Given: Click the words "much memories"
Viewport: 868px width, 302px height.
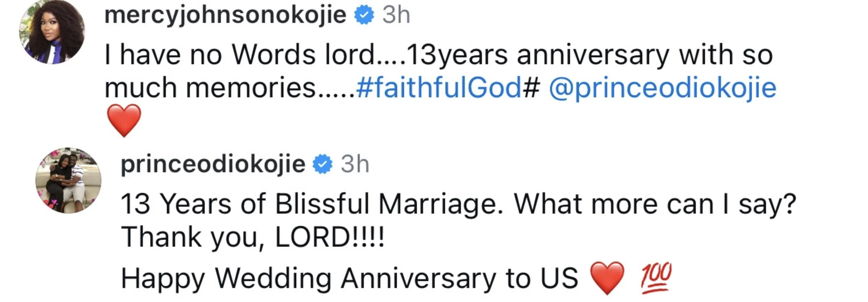Looking at the screenshot, I should coord(210,88).
